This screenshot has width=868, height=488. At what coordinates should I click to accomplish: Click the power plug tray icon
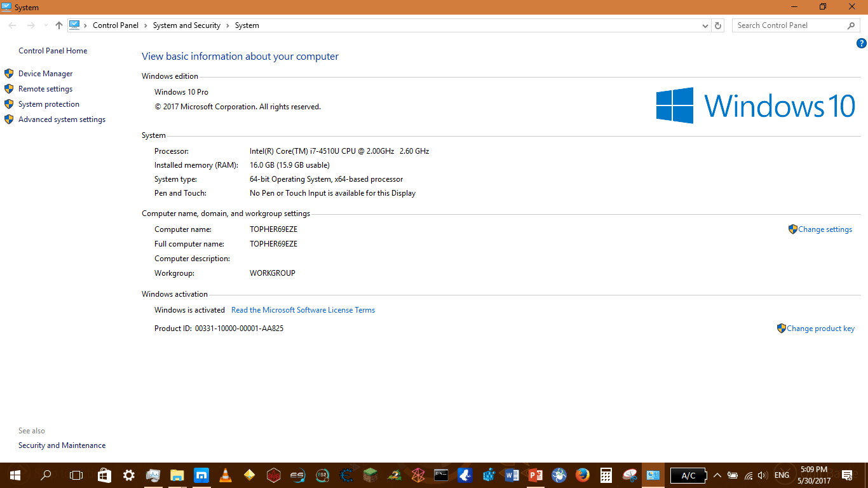click(733, 475)
